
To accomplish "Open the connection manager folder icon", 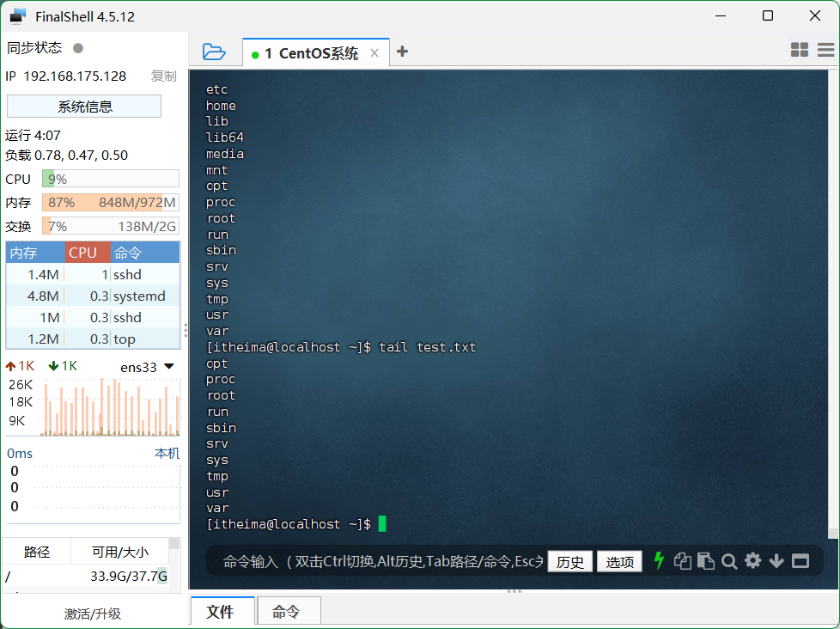I will [214, 52].
